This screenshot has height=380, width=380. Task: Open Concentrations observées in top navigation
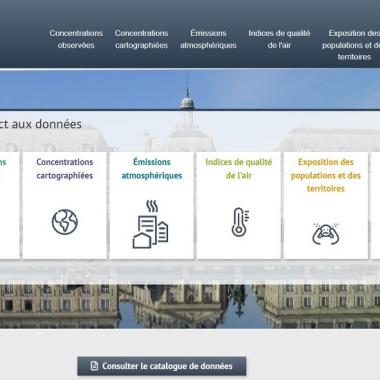click(76, 39)
